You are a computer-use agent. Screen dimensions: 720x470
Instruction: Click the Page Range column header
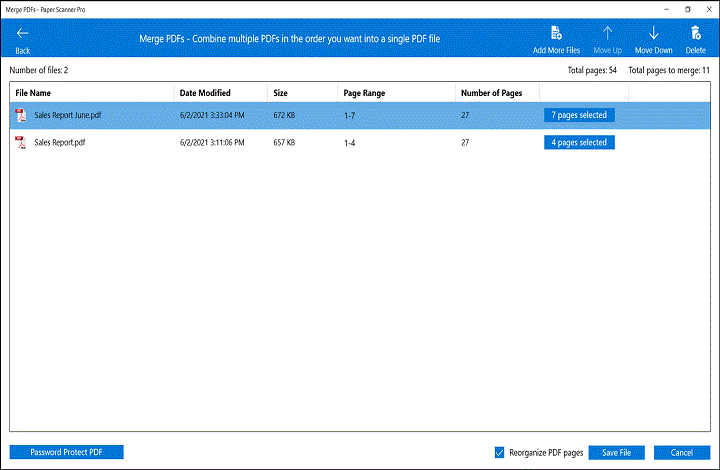point(364,93)
